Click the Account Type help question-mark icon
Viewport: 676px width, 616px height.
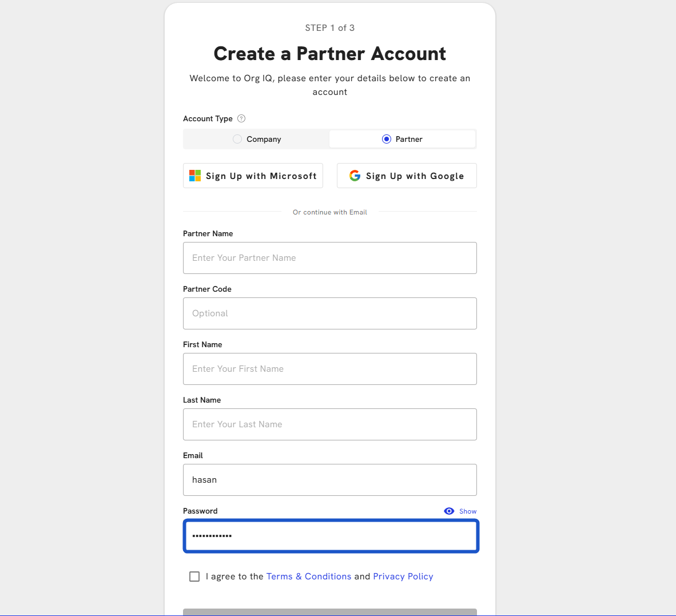point(241,118)
